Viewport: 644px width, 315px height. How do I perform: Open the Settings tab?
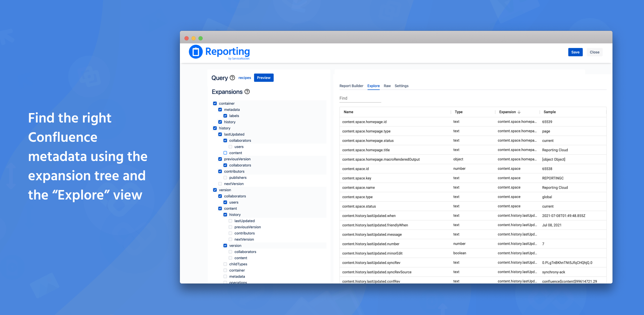(401, 86)
